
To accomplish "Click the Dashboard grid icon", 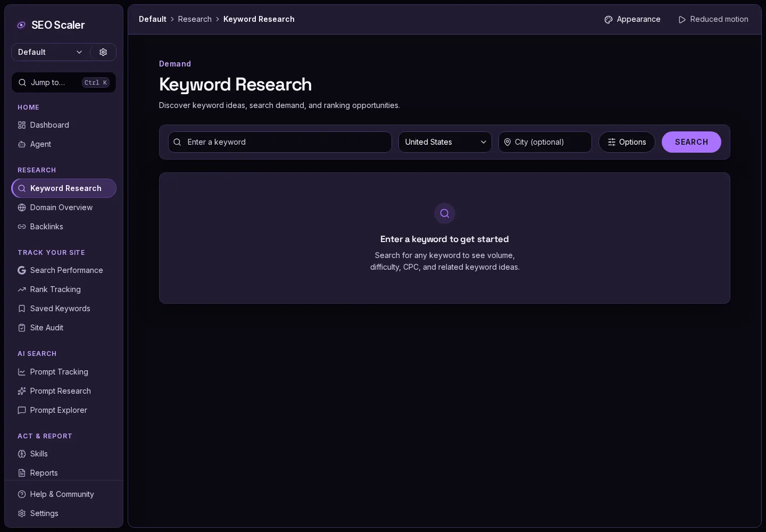I will (22, 125).
